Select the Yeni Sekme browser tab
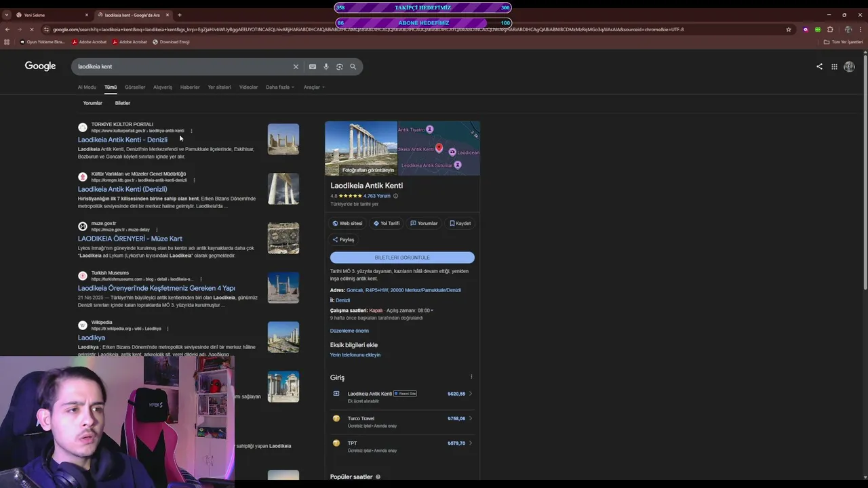 pyautogui.click(x=52, y=15)
